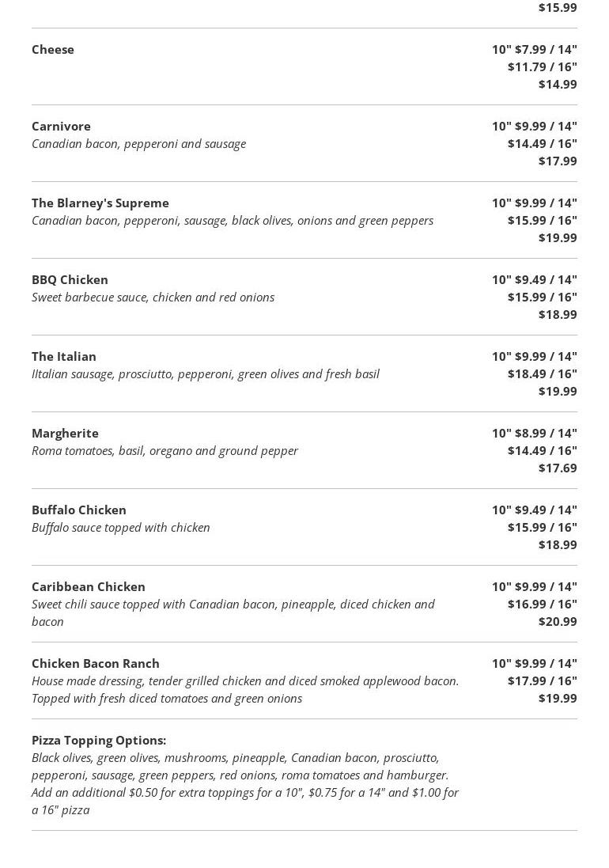Select the Caribbean Chicken heading

click(89, 586)
